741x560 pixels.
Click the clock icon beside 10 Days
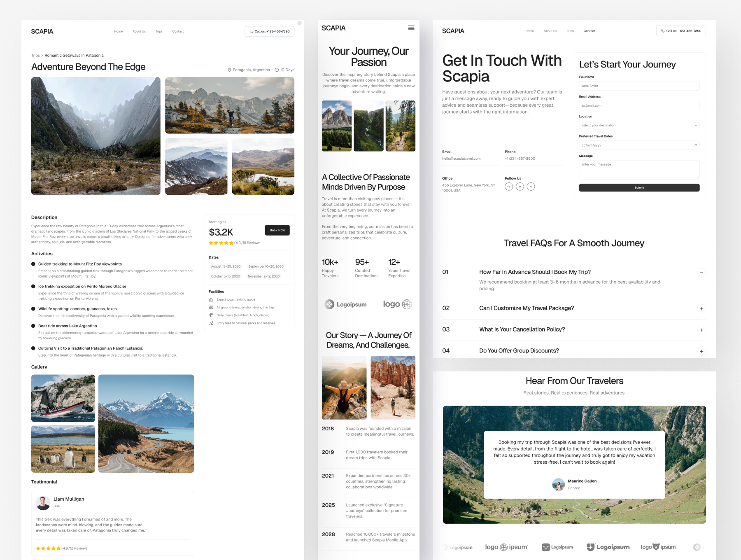277,70
